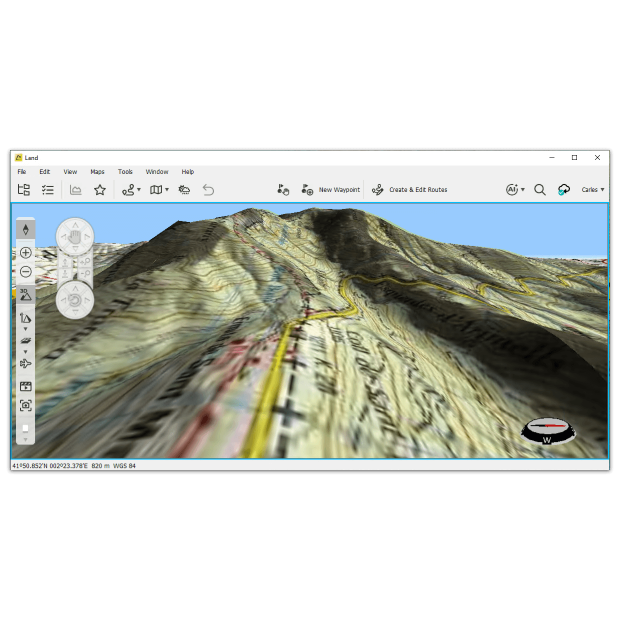Click the rotate view control center

tap(75, 300)
